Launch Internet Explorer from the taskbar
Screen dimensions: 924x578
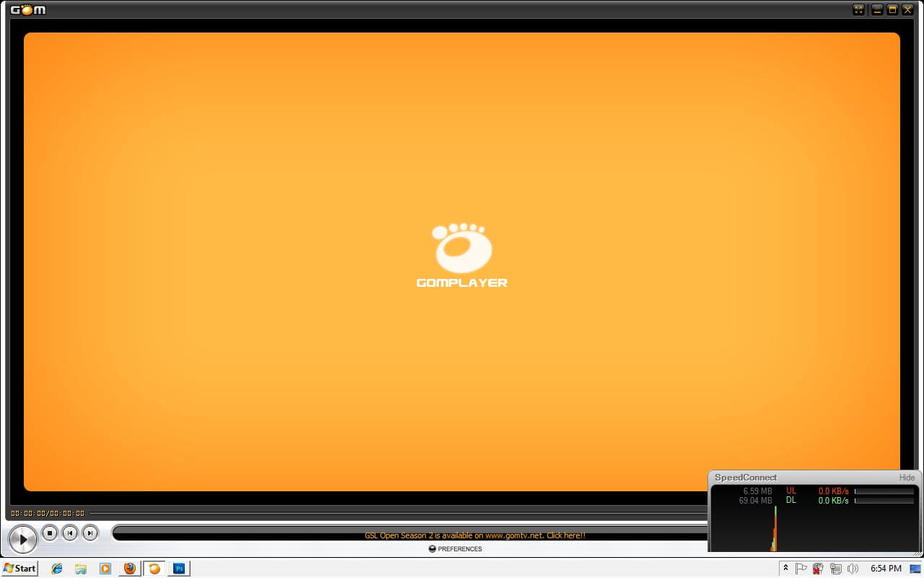coord(56,569)
